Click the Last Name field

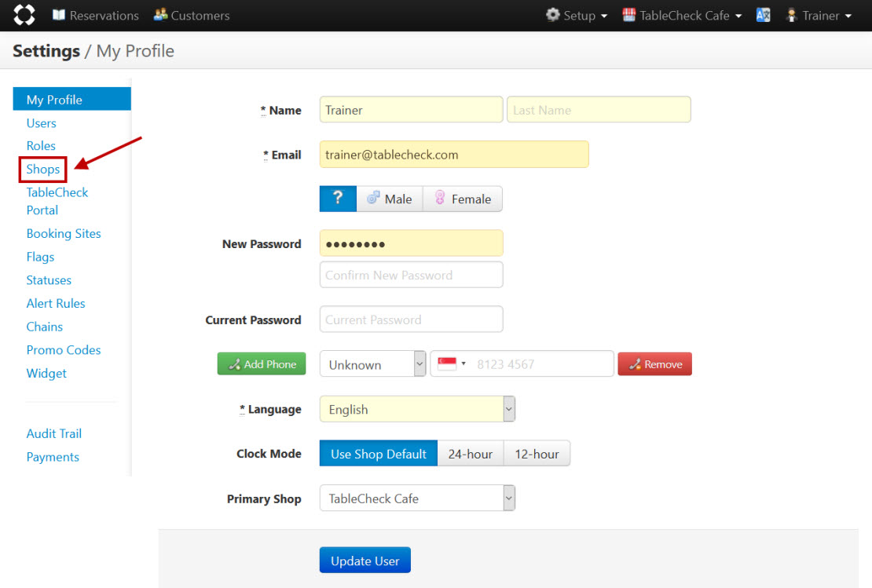click(x=599, y=109)
